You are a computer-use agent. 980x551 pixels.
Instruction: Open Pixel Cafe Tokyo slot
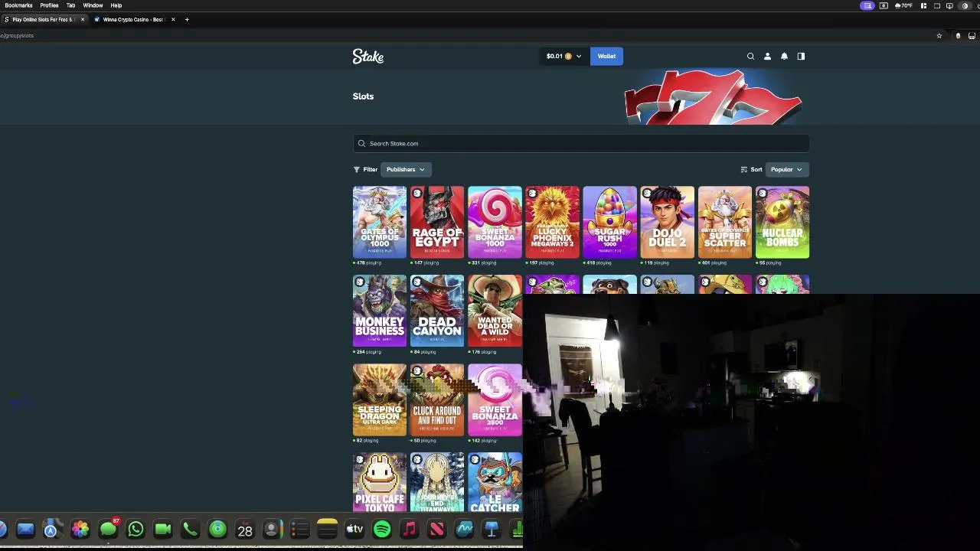click(x=380, y=483)
